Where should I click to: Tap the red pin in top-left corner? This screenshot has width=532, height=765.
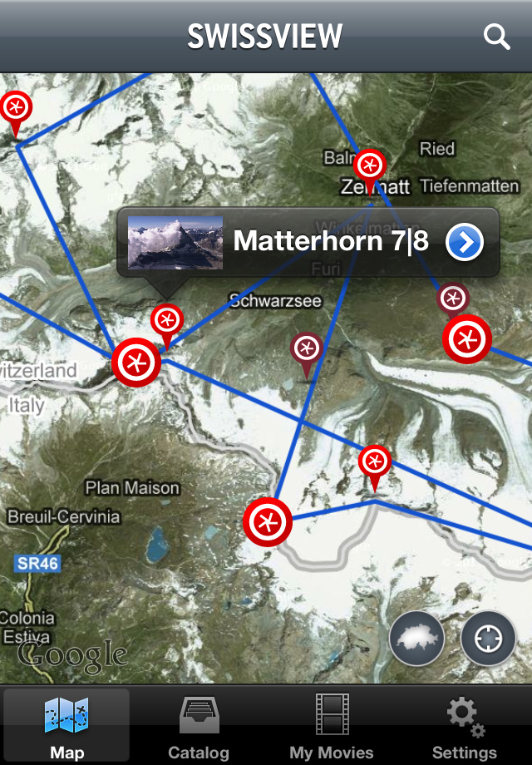pos(16,113)
